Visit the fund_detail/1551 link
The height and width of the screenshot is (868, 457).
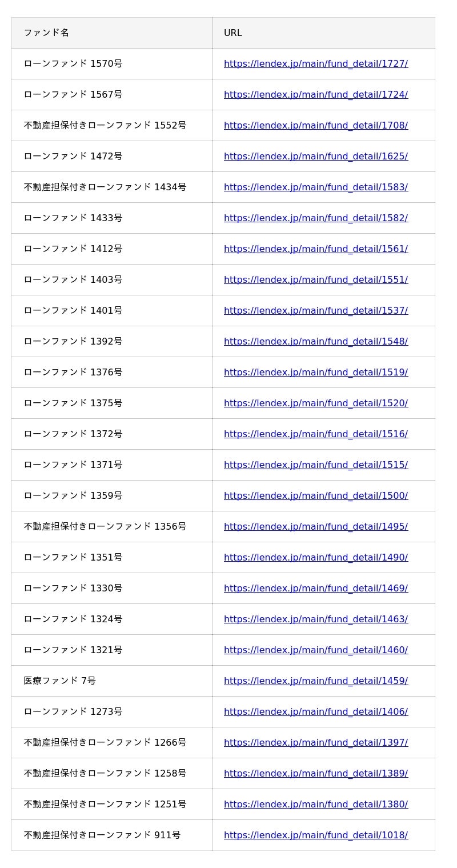click(315, 280)
